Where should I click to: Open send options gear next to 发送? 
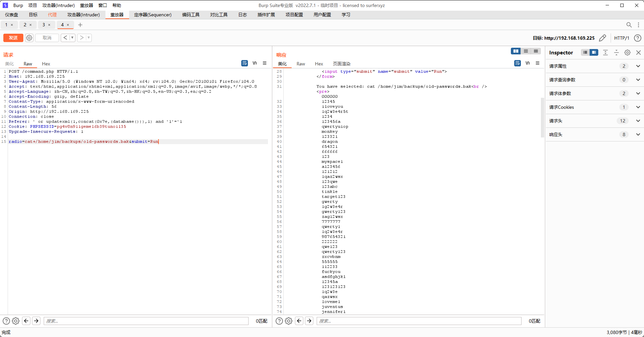[29, 38]
